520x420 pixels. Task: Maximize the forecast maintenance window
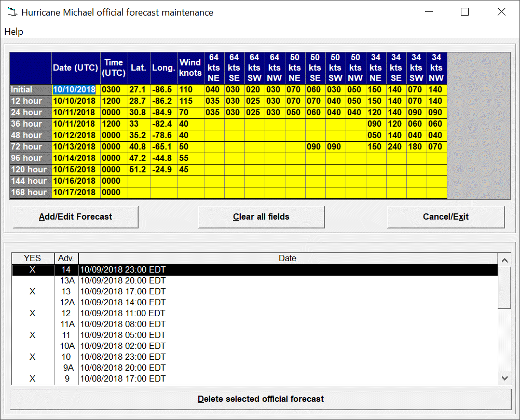coord(464,12)
